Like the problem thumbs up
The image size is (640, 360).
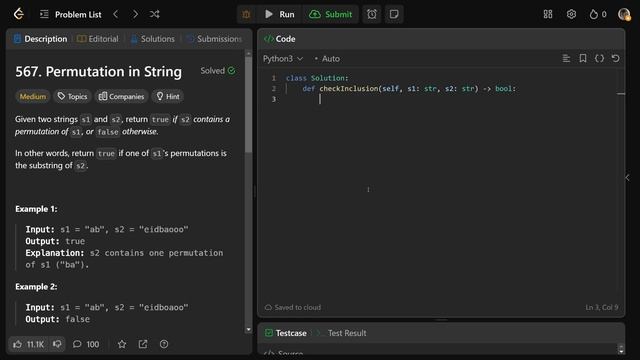tap(28, 344)
